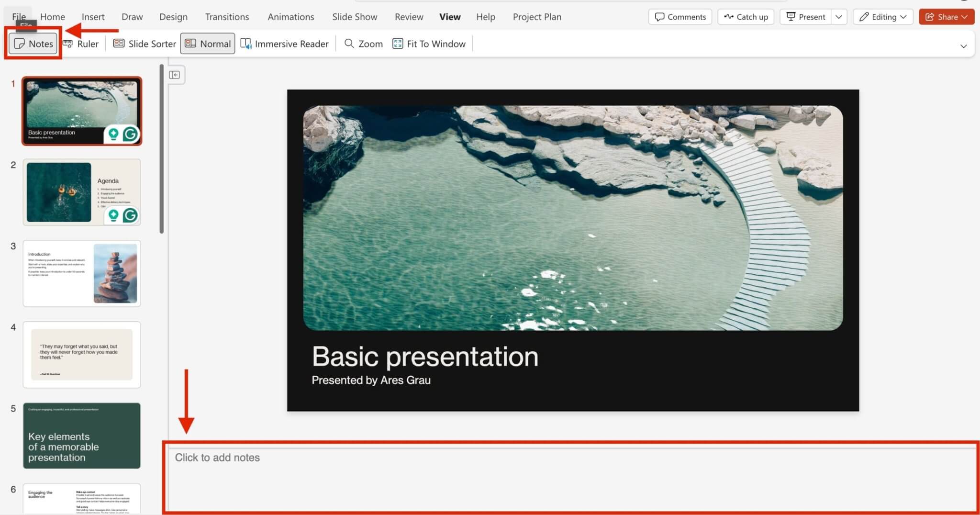Click Fit To Window
The width and height of the screenshot is (980, 515).
428,43
